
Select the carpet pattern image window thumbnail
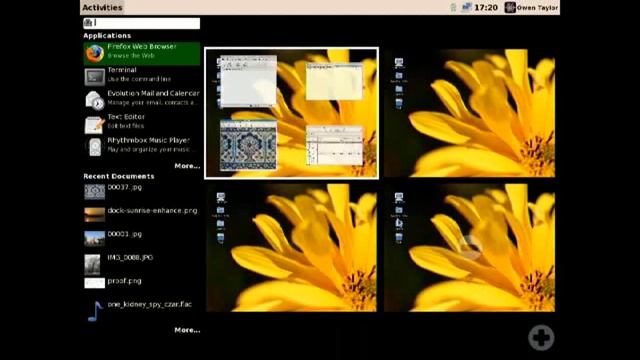click(248, 145)
